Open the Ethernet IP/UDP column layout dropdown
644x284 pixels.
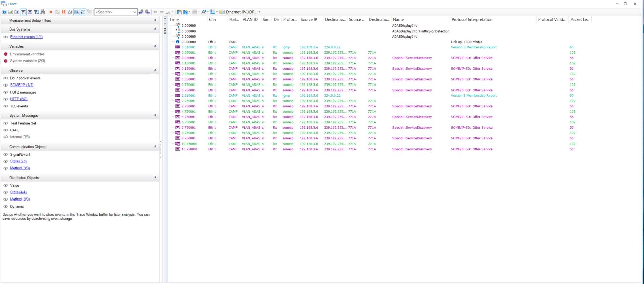pos(259,12)
